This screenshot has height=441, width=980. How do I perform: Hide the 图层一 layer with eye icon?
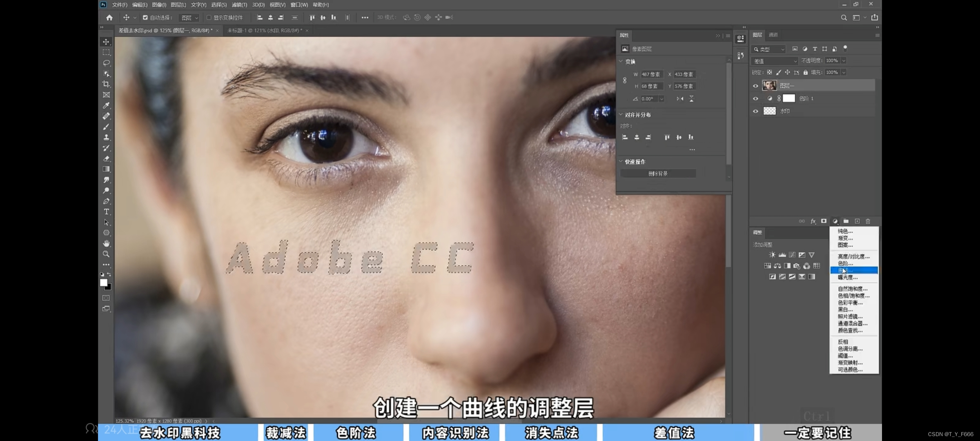[755, 86]
